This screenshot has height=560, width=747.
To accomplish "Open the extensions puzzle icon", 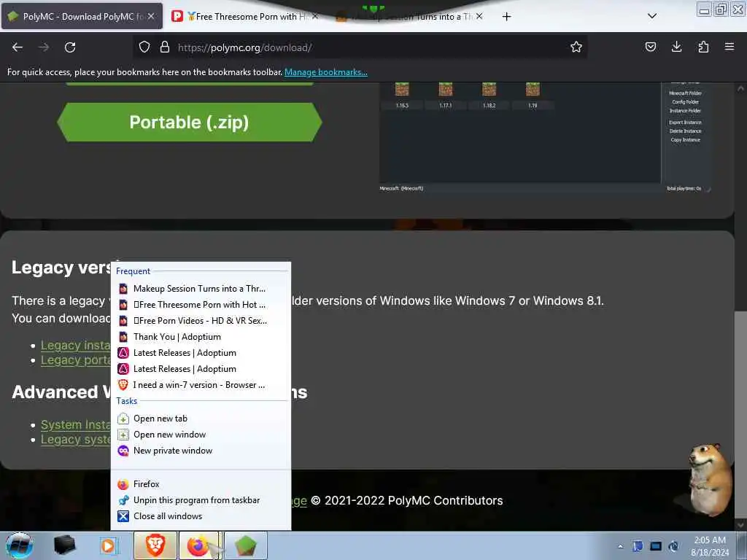I will click(x=703, y=47).
